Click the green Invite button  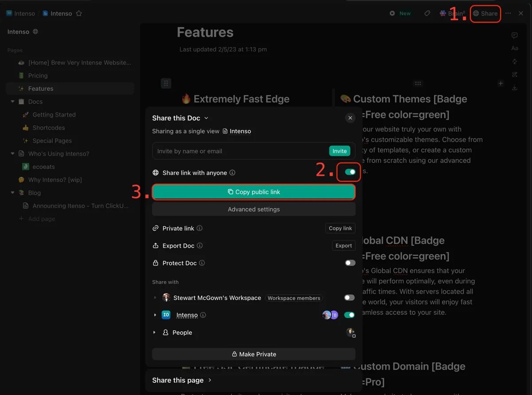pyautogui.click(x=340, y=151)
